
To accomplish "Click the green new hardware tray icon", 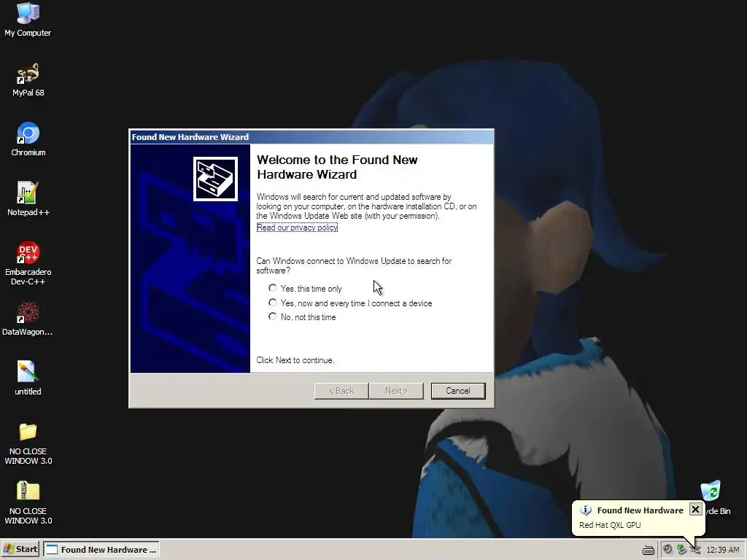I will (x=682, y=550).
